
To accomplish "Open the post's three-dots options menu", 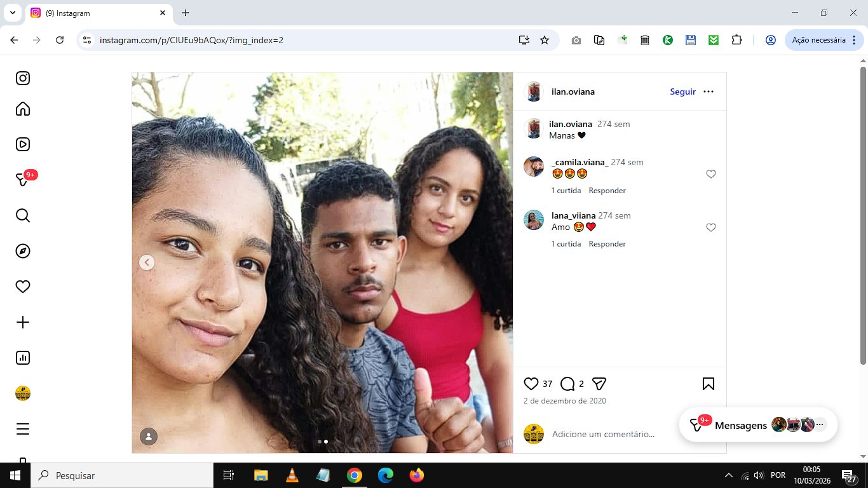I will 709,91.
